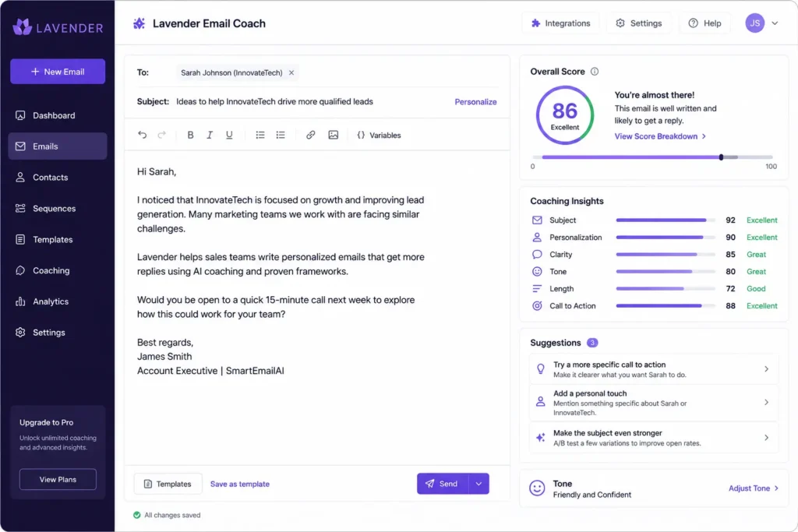Image resolution: width=798 pixels, height=532 pixels.
Task: Click the Email Coach sparkle icon
Action: [139, 23]
